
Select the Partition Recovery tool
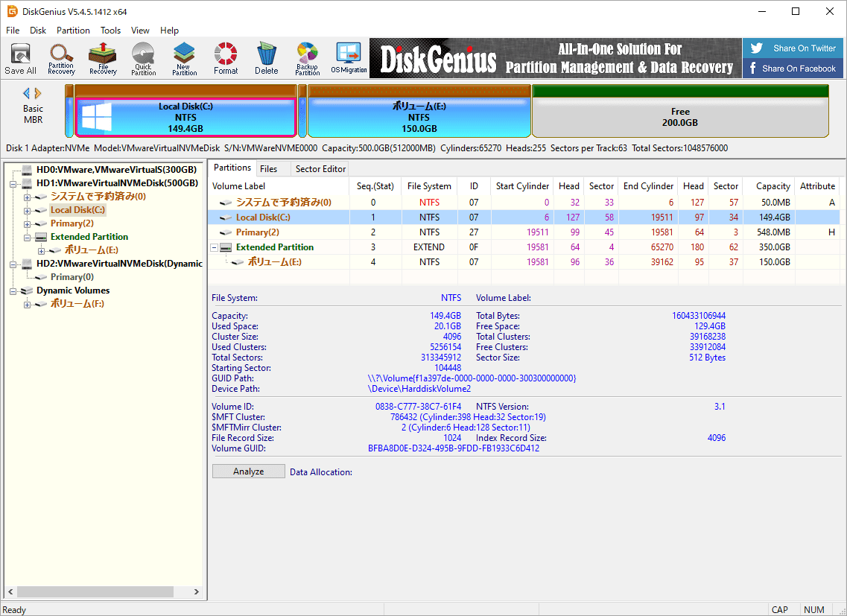coord(60,57)
